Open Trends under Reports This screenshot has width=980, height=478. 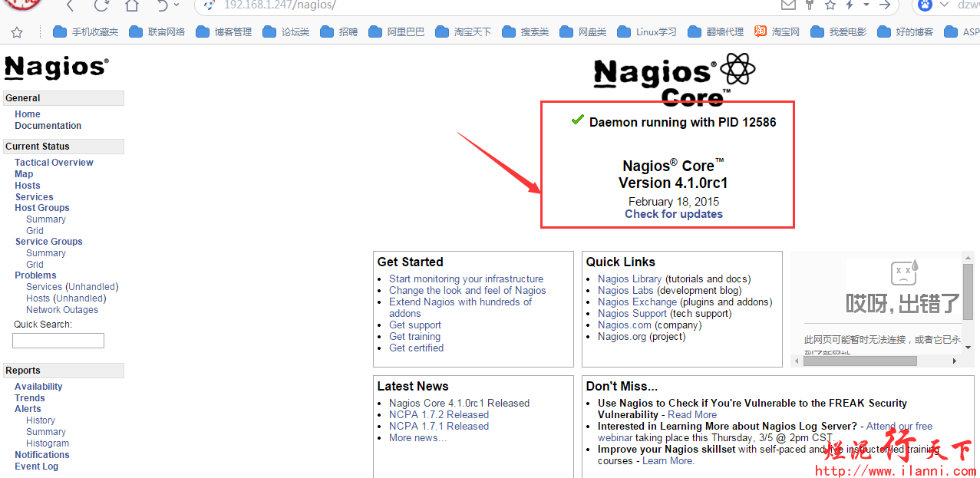pos(30,398)
